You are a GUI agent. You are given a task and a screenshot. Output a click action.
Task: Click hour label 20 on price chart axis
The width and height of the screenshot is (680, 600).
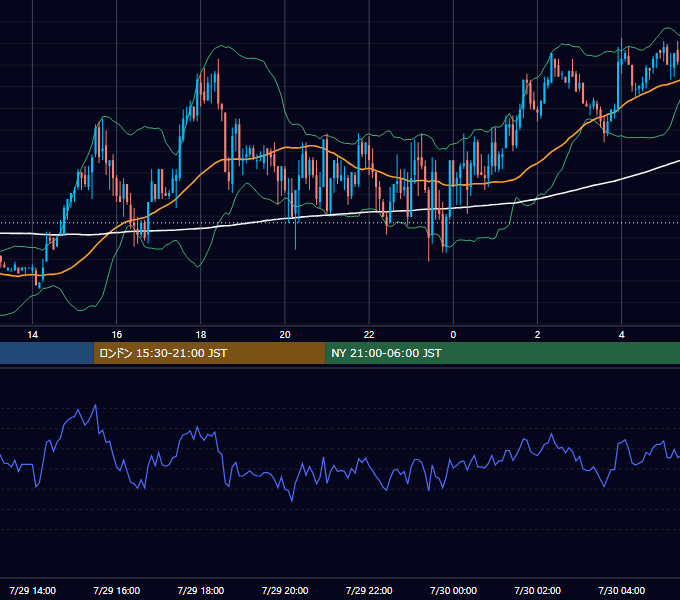point(285,335)
